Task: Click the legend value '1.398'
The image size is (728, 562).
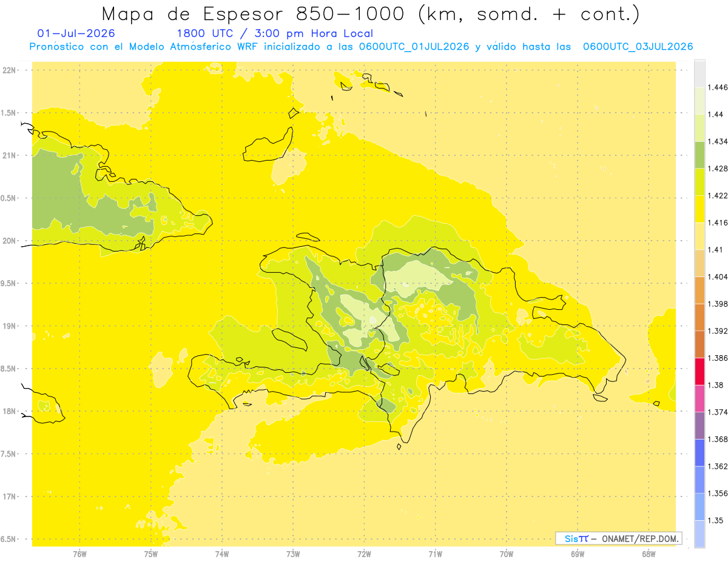Action: coord(719,304)
